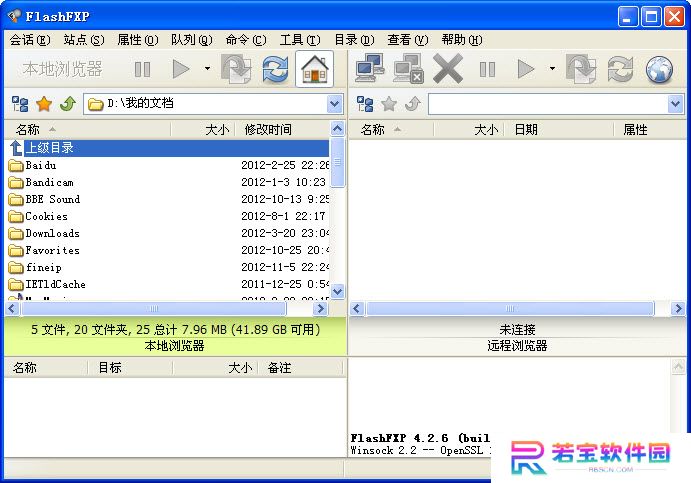Click the remote pause icon
The width and height of the screenshot is (691, 483).
487,69
